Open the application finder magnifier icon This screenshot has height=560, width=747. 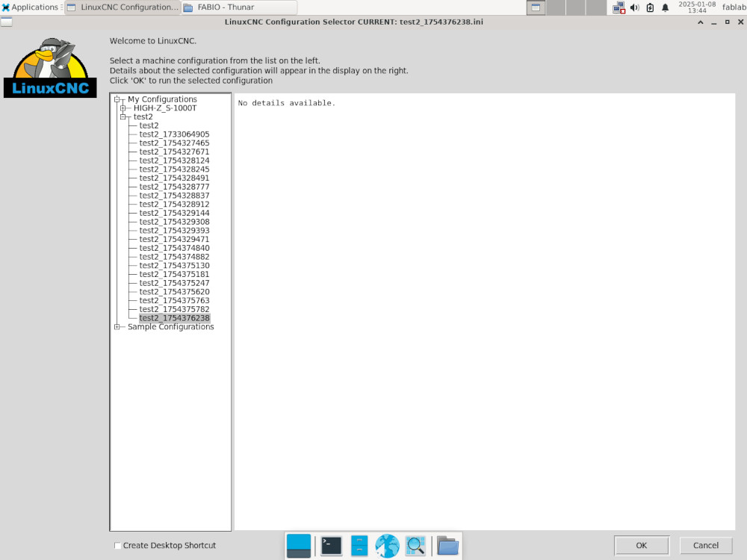(415, 546)
